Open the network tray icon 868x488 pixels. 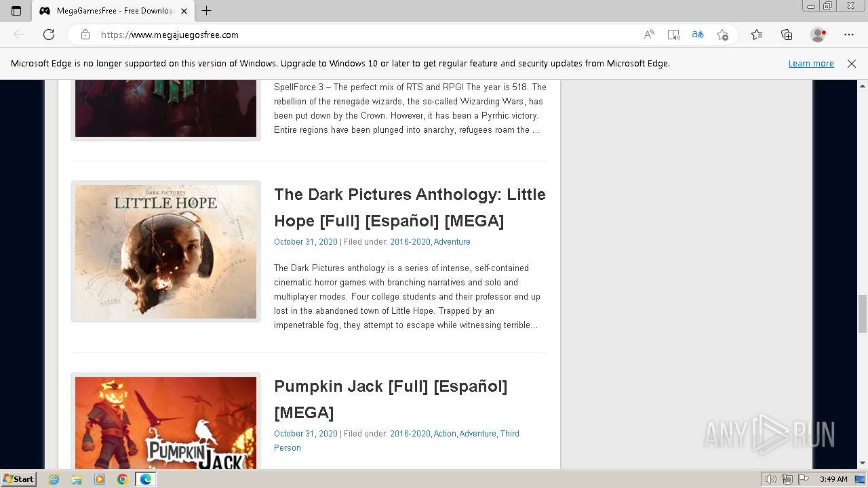pos(787,479)
